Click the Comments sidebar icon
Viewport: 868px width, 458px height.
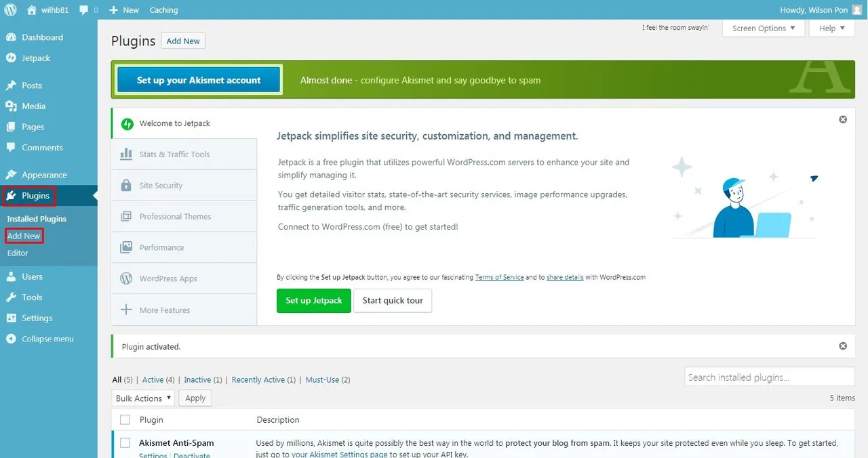tap(11, 147)
